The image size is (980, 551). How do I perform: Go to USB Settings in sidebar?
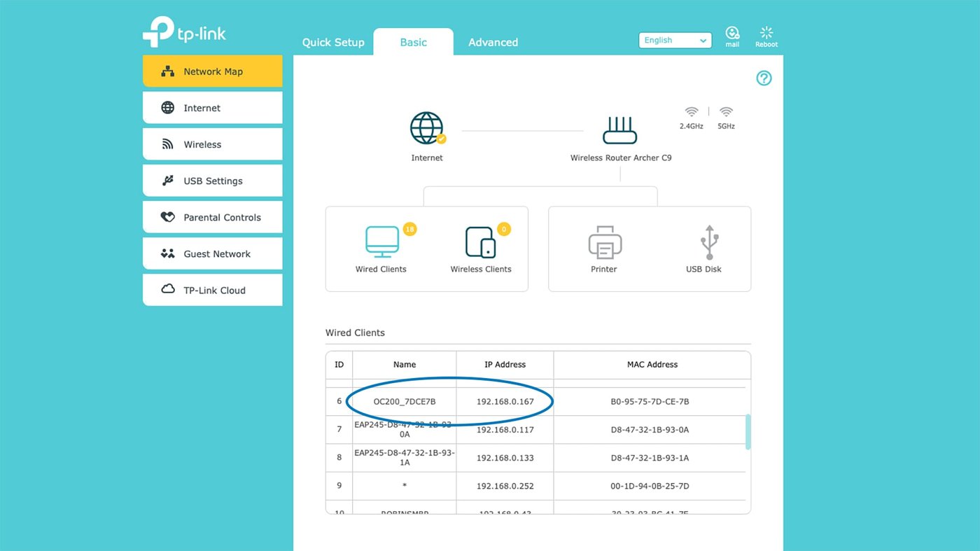coord(213,181)
